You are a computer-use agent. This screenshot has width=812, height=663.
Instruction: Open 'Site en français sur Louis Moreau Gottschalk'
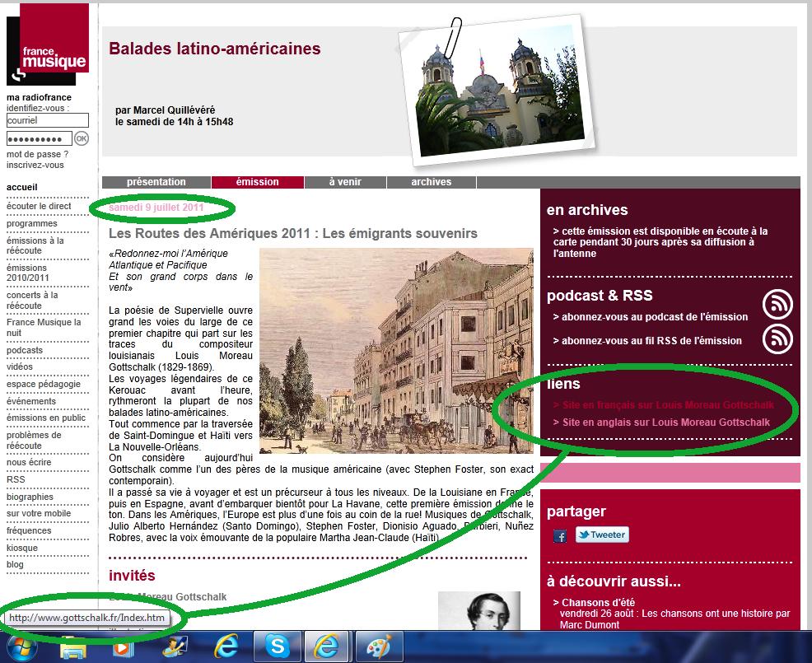click(x=664, y=405)
